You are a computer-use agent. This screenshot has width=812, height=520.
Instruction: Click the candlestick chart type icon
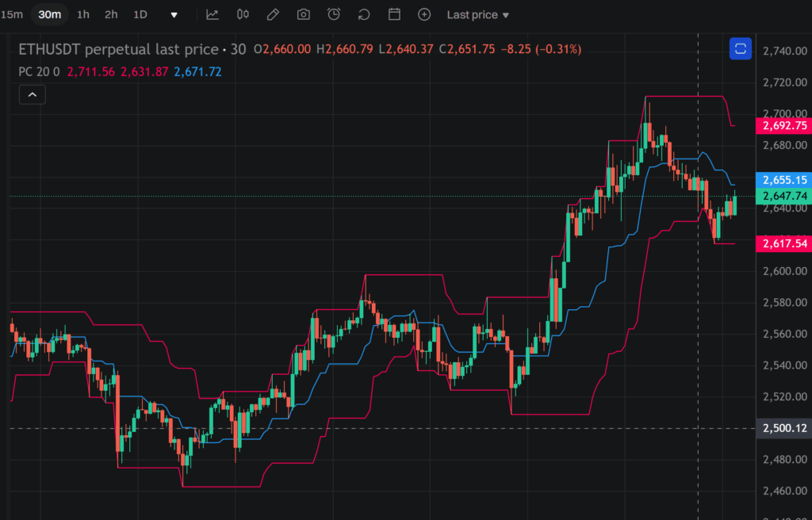point(243,14)
